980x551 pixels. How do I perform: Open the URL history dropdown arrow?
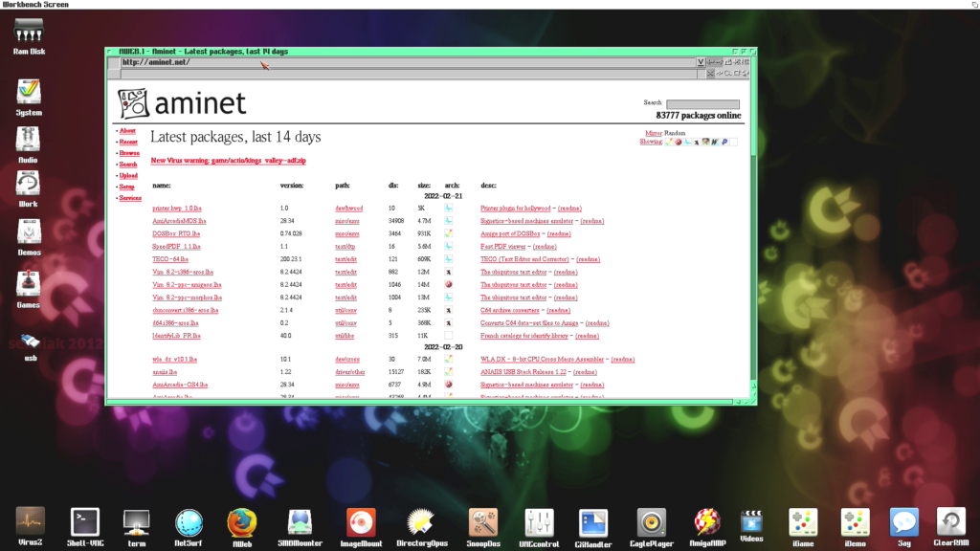pos(701,62)
